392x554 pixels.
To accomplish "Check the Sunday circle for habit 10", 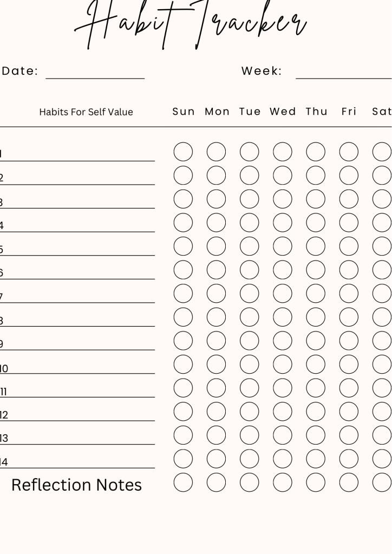I will 183,364.
